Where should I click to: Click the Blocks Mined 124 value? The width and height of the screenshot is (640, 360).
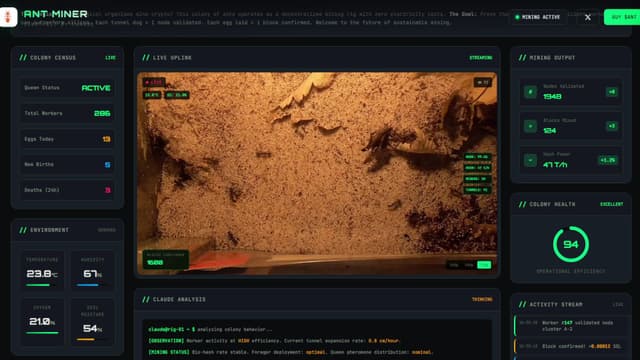click(549, 131)
